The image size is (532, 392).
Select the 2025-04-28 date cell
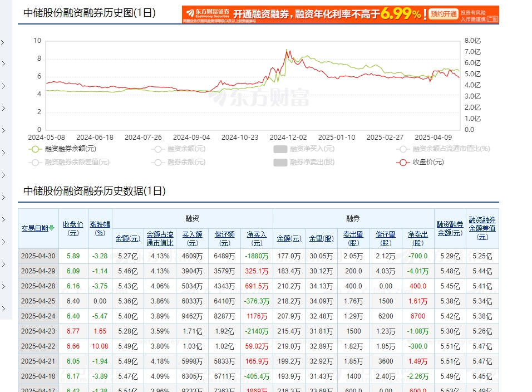38,286
